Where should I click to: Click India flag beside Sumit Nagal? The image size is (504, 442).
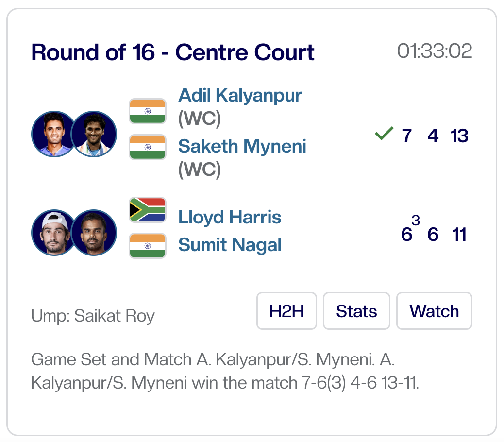148,246
